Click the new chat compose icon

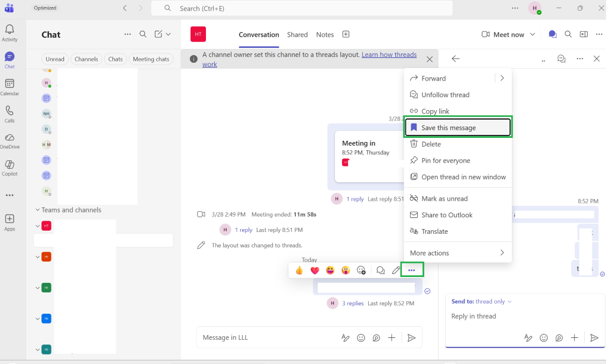(x=159, y=34)
